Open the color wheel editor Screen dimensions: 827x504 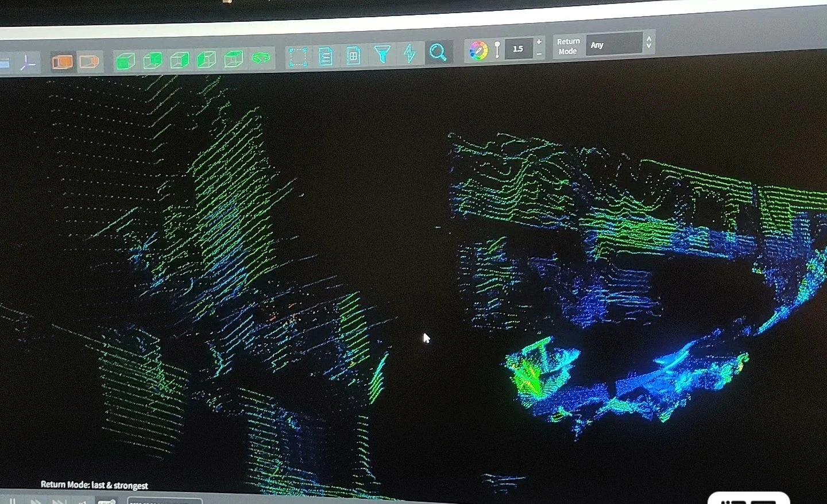478,51
